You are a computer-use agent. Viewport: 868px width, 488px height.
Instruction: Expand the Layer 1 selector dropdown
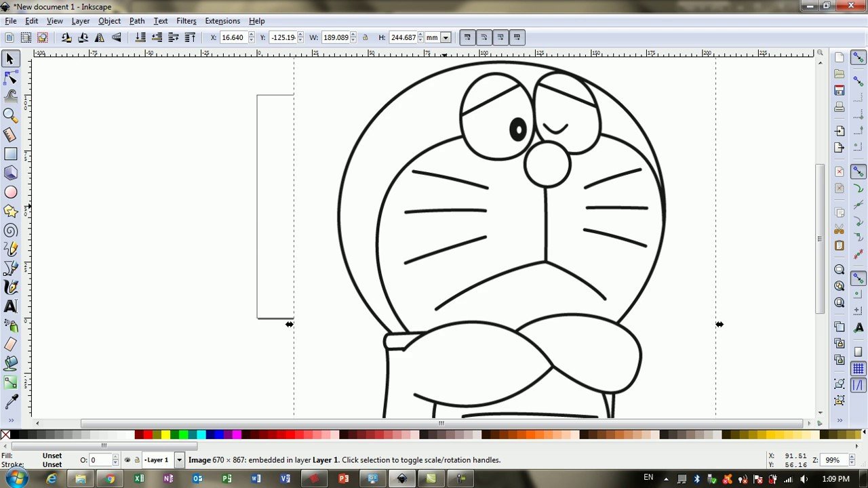point(179,460)
